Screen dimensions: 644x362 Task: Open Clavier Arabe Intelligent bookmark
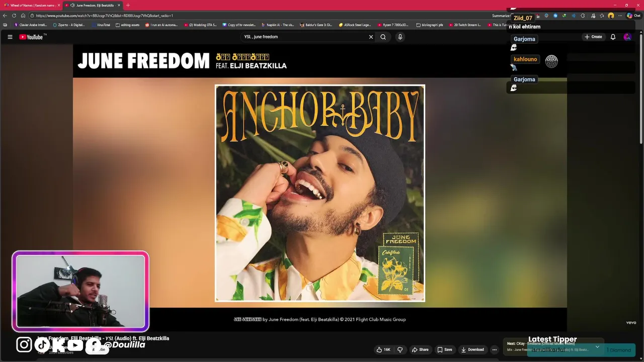coord(31,25)
